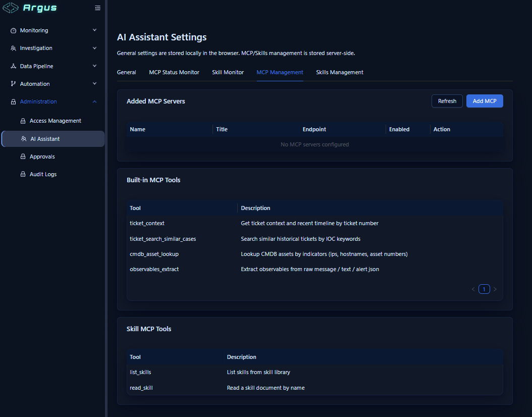Collapse the sidebar menu toggle icon
The width and height of the screenshot is (532, 417).
[98, 8]
